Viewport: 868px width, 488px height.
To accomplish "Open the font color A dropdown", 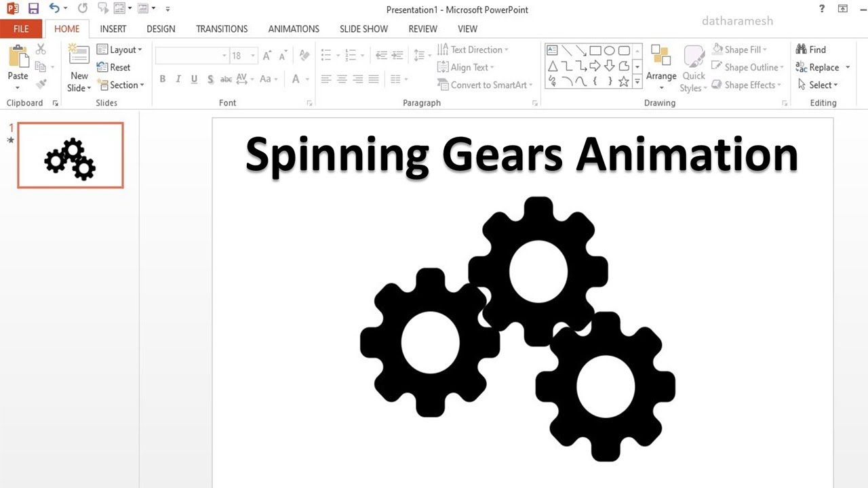I will point(306,79).
